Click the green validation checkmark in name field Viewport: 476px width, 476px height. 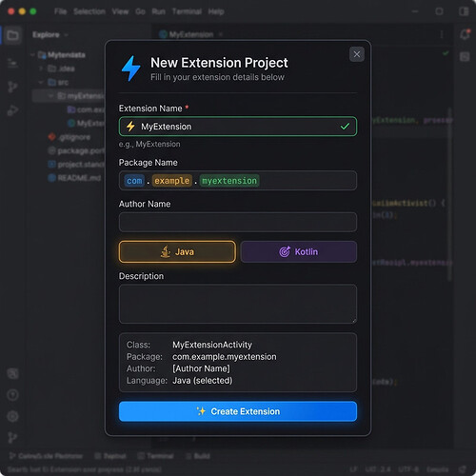pos(345,127)
